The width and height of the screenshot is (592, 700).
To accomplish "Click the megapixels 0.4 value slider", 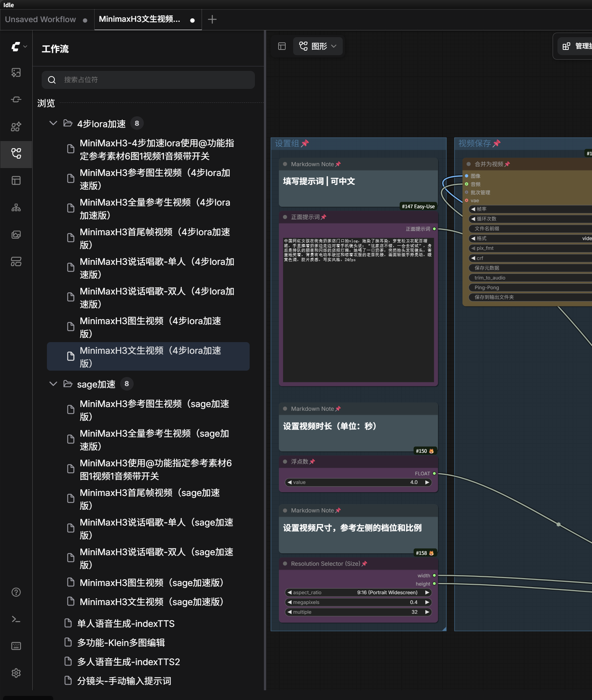I will (359, 602).
